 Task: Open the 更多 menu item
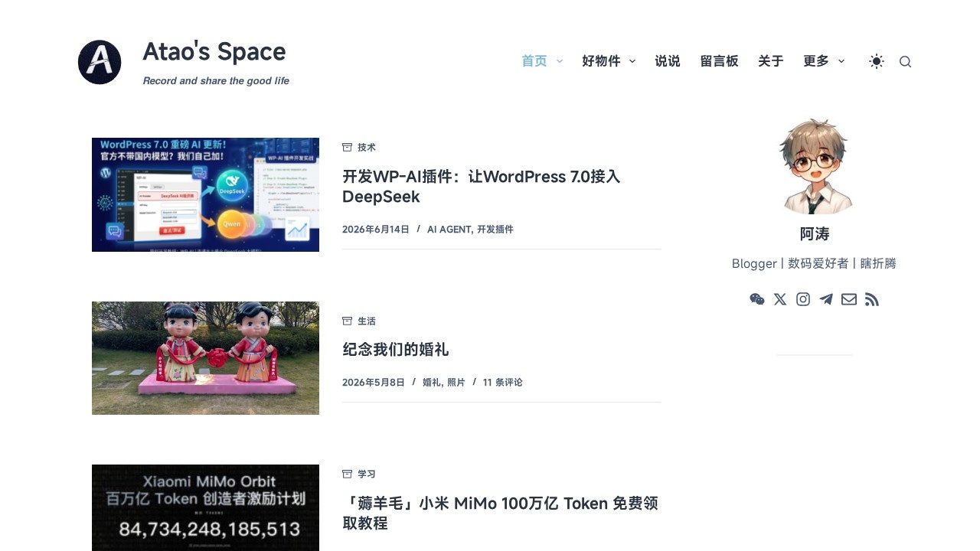tap(816, 61)
